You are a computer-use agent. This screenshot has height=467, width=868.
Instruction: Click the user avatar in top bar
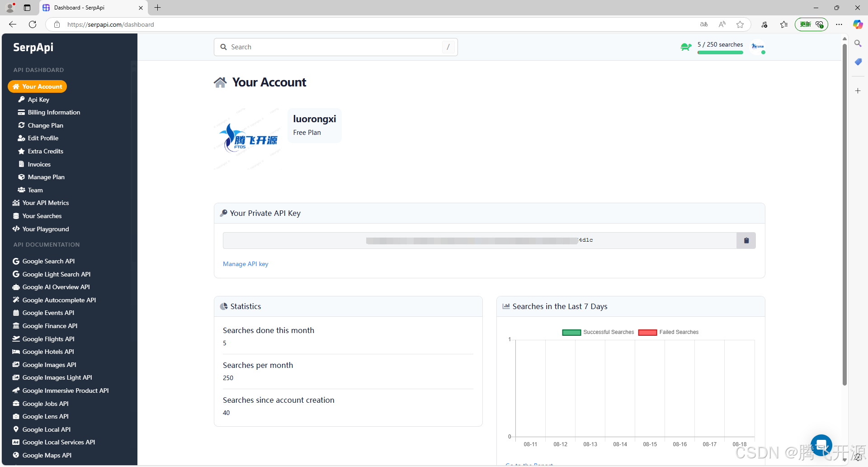pyautogui.click(x=757, y=47)
